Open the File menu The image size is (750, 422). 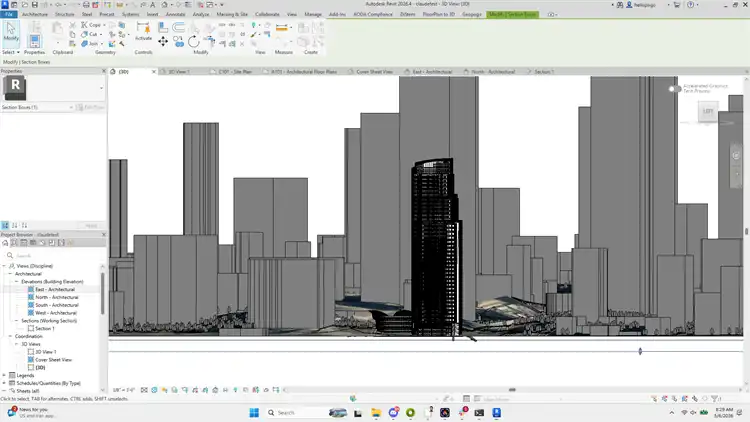[x=9, y=14]
